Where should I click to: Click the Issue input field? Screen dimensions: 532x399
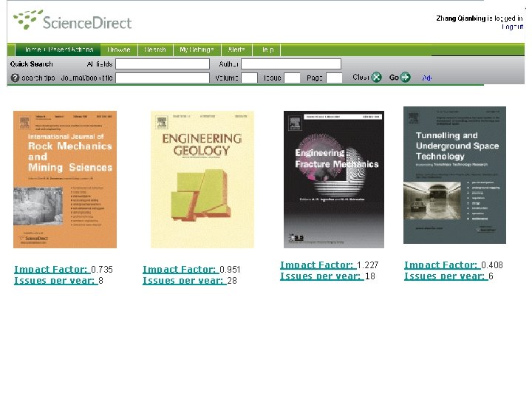pos(292,78)
